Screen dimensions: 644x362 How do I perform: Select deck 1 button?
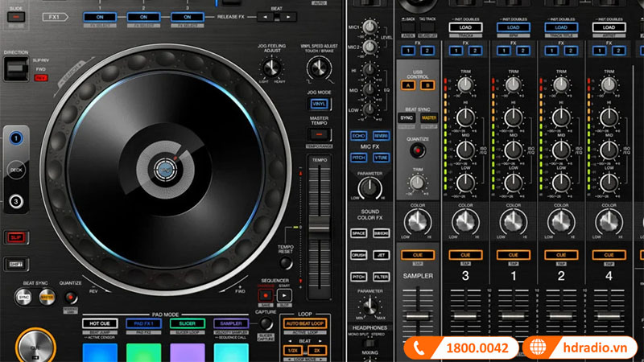click(x=15, y=138)
